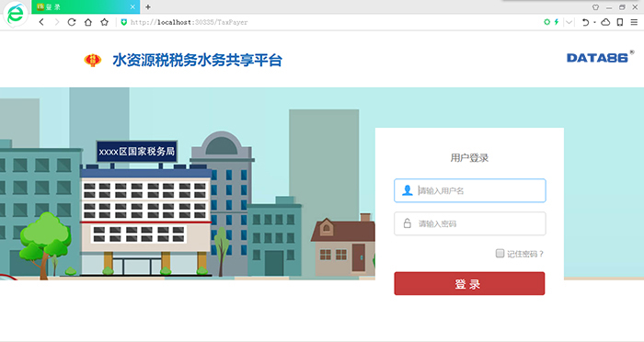Click the 用户登录 heading
The width and height of the screenshot is (644, 342).
tap(469, 157)
